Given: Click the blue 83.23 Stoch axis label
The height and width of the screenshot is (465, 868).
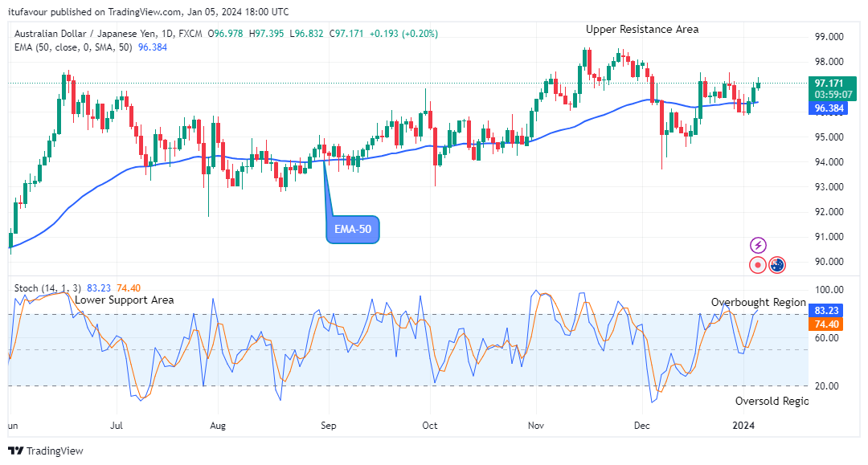Looking at the screenshot, I should (x=829, y=310).
